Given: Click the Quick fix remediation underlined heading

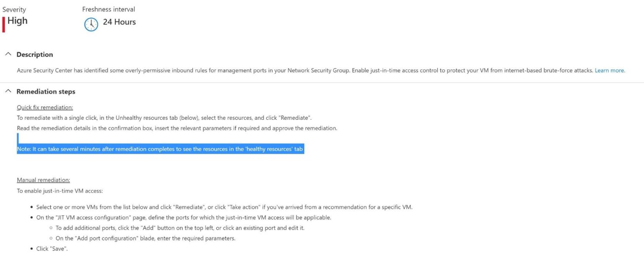Looking at the screenshot, I should (44, 107).
